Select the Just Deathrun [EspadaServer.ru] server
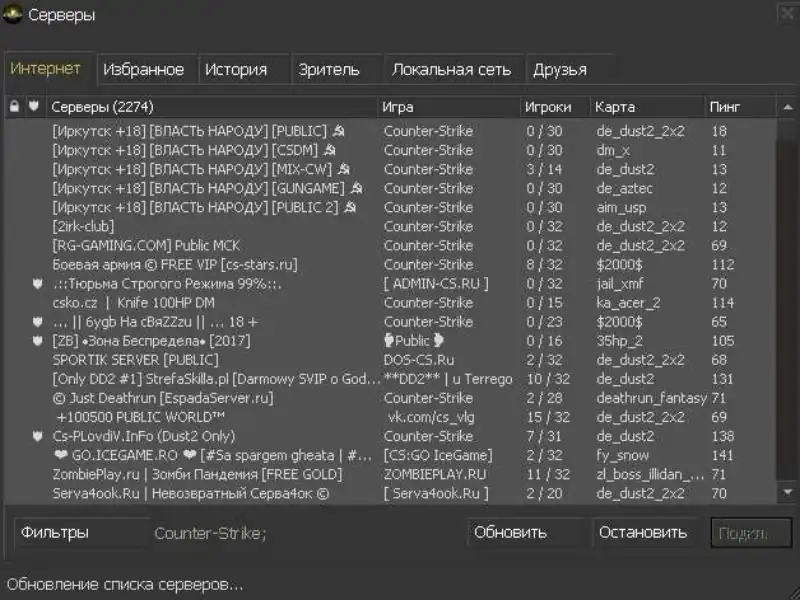The width and height of the screenshot is (800, 600). pyautogui.click(x=391, y=398)
